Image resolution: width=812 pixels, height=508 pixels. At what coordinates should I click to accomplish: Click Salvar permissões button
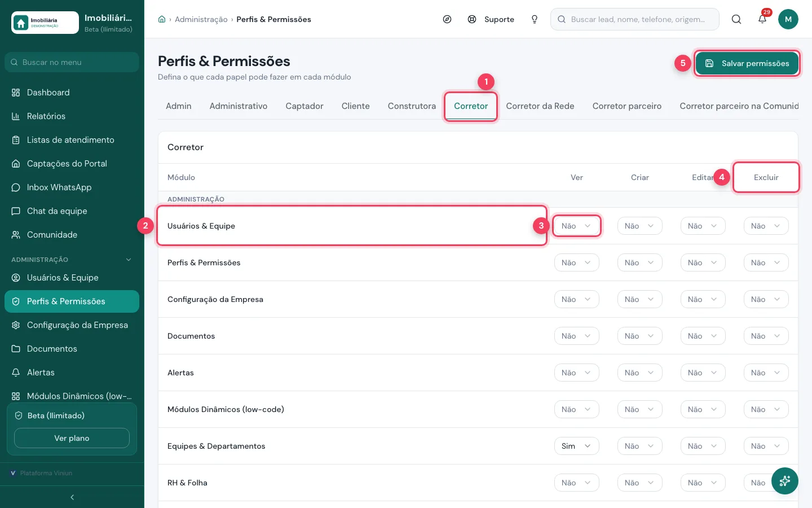[747, 63]
